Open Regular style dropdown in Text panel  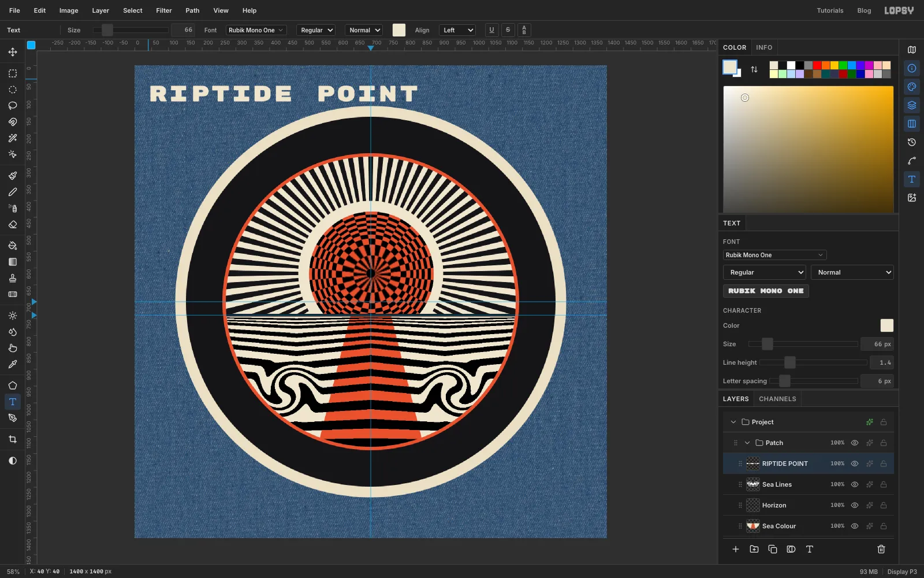point(765,272)
